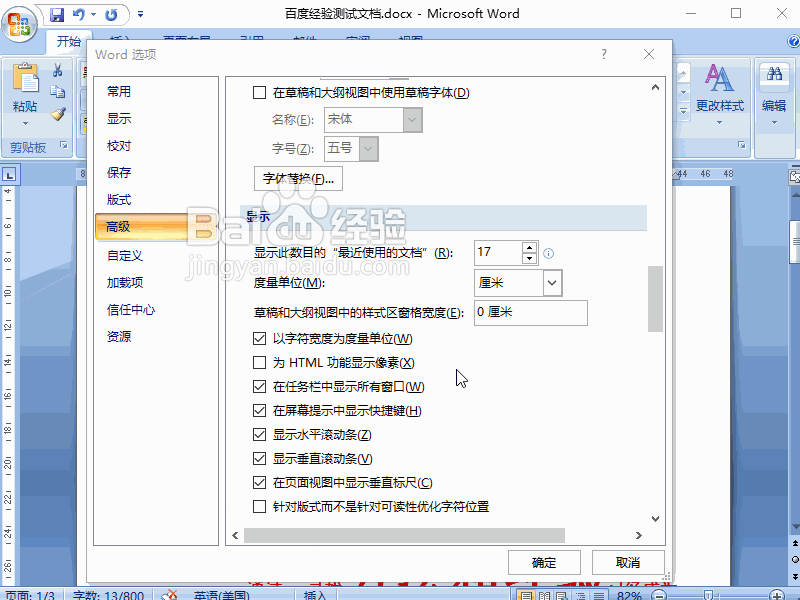Expand the Paste (粘贴) dropdown arrow

[x=25, y=123]
